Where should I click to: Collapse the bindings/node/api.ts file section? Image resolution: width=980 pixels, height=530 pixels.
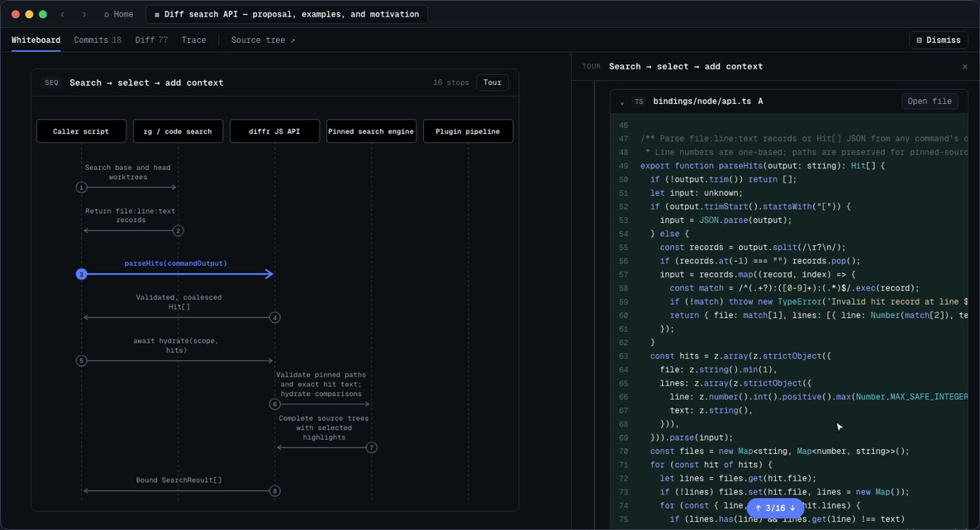coord(622,102)
